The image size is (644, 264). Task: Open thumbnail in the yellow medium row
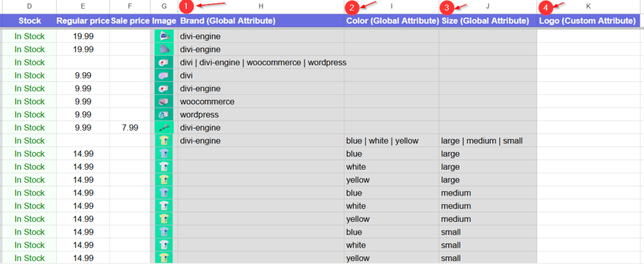click(x=164, y=219)
